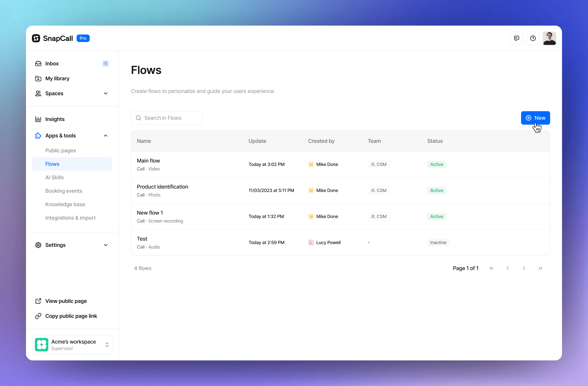
Task: Expand the Settings menu chevron
Action: pyautogui.click(x=106, y=245)
